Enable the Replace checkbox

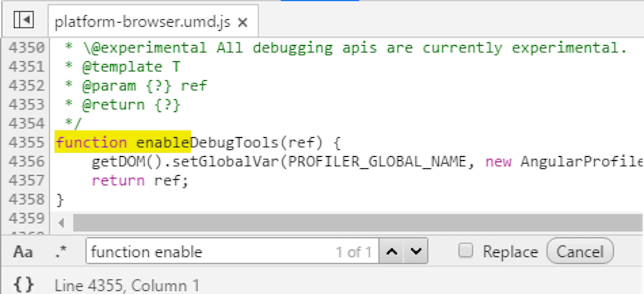(x=466, y=250)
